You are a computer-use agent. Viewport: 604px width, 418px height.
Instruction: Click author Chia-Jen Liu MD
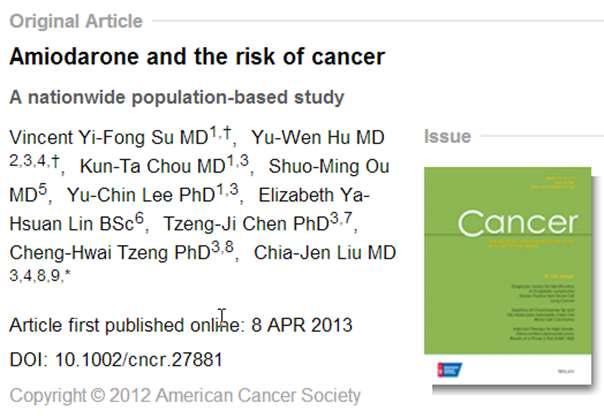pos(325,253)
